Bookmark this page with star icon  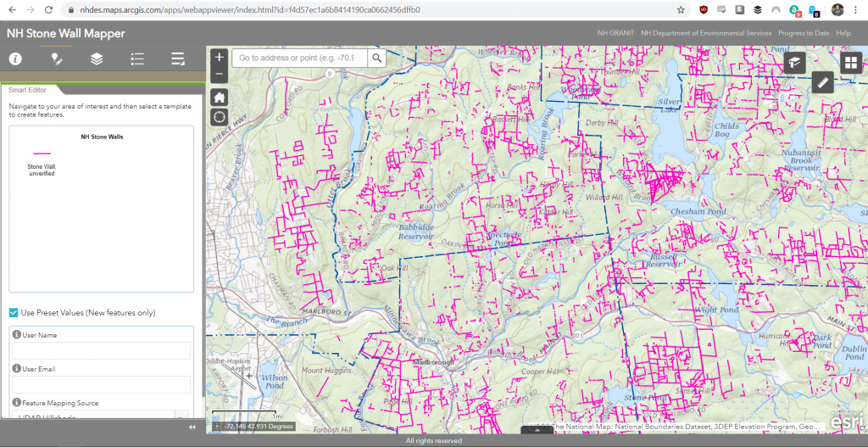(x=681, y=10)
